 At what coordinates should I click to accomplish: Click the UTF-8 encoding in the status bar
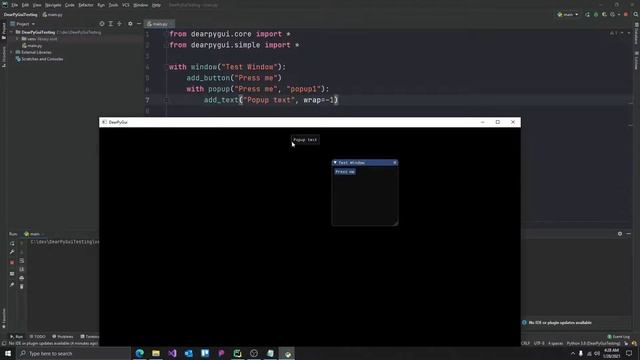(539, 344)
